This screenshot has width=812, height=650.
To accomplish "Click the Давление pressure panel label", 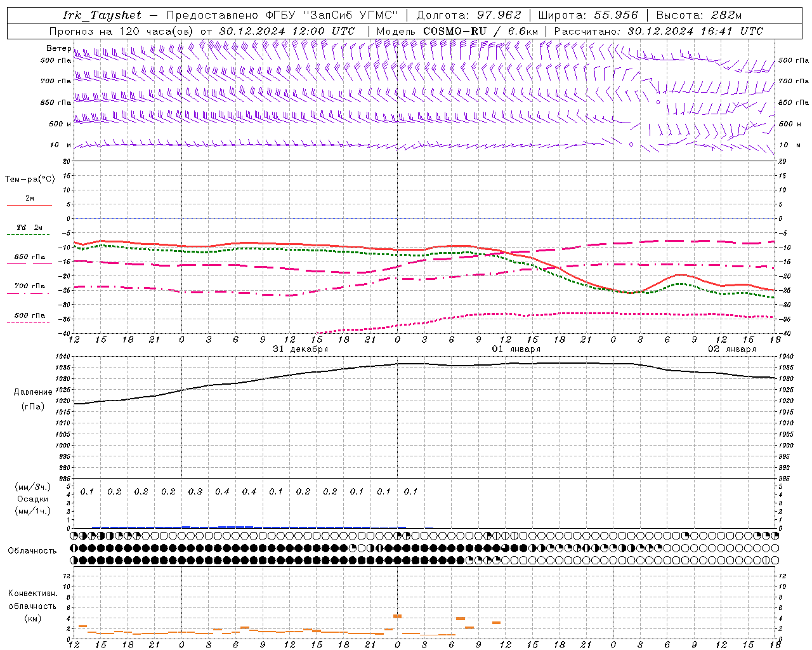I will point(33,392).
